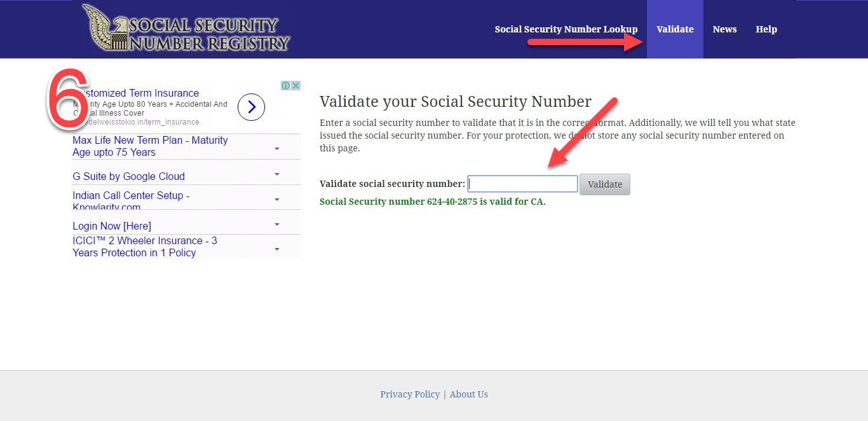Expand the Indian Call Center Setup ad
The width and height of the screenshot is (868, 421).
pyautogui.click(x=277, y=200)
